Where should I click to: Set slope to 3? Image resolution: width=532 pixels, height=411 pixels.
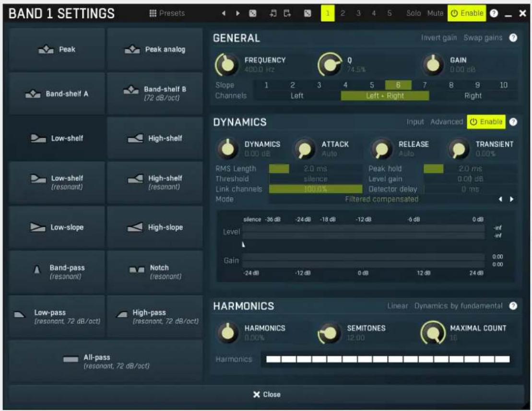[319, 85]
